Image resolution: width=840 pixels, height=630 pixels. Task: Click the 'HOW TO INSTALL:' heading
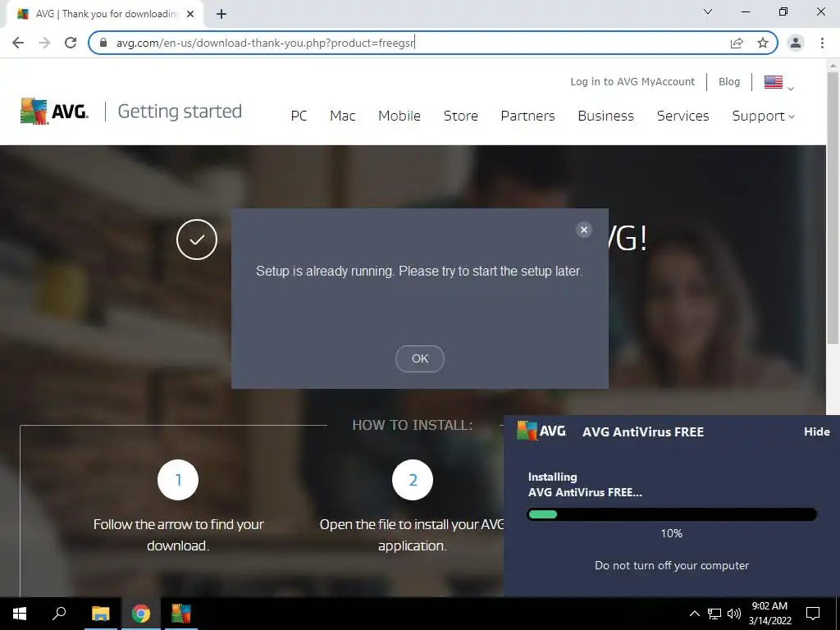413,426
